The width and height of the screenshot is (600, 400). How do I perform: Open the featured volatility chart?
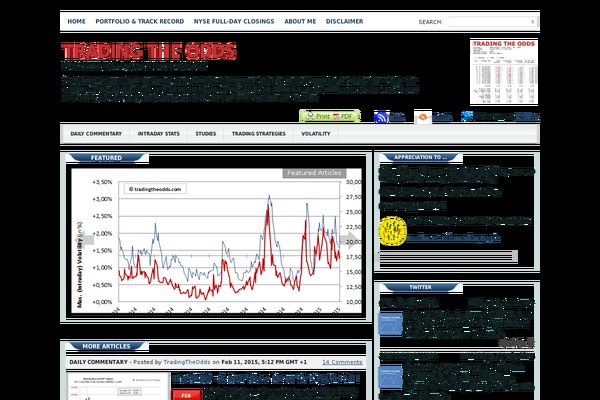coord(217,240)
